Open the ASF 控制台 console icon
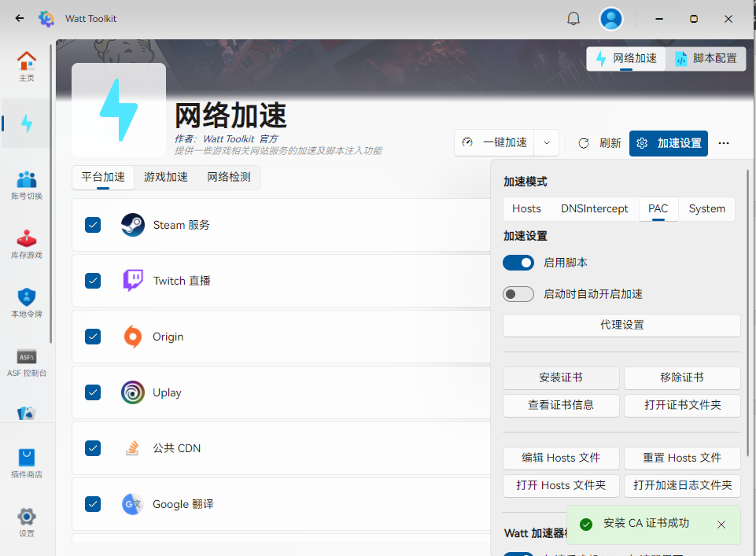 [x=27, y=362]
